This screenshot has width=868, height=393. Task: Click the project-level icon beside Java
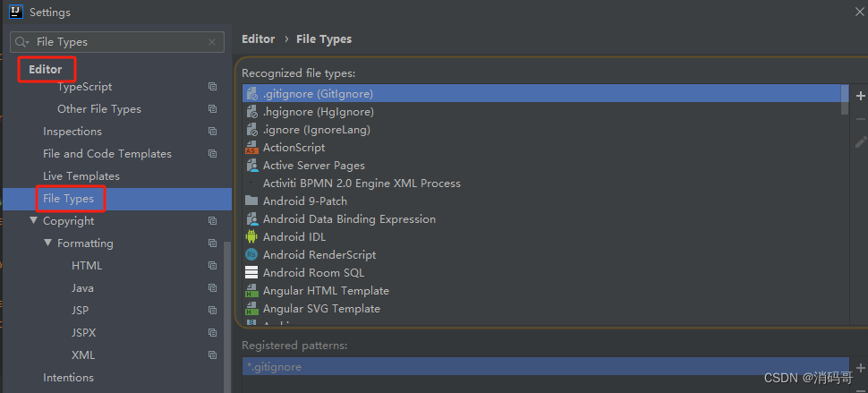pos(213,288)
